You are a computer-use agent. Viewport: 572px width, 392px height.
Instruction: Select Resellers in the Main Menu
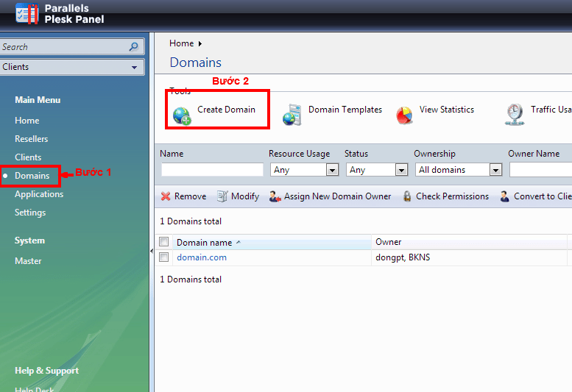coord(32,139)
